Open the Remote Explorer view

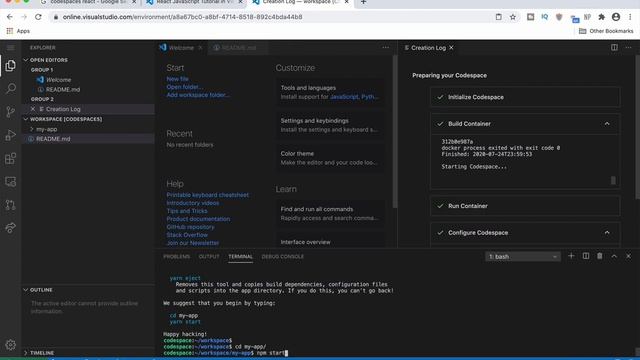click(x=11, y=182)
